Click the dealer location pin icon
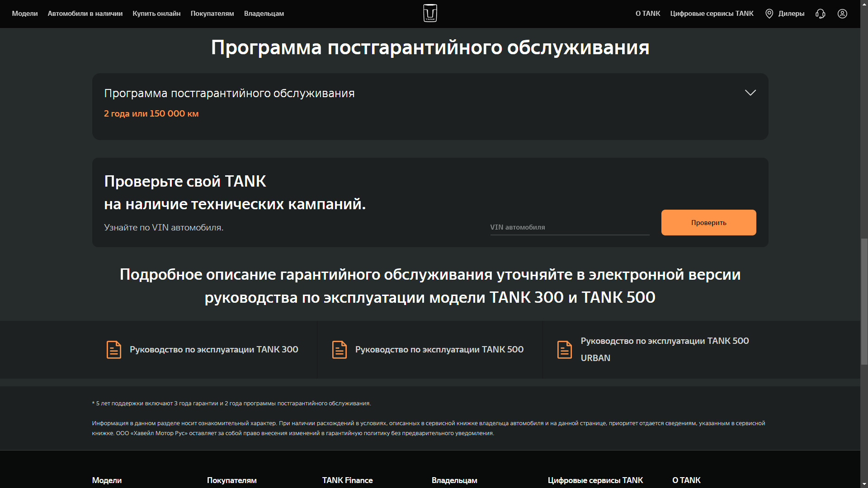Viewport: 868px width, 488px height. click(769, 14)
